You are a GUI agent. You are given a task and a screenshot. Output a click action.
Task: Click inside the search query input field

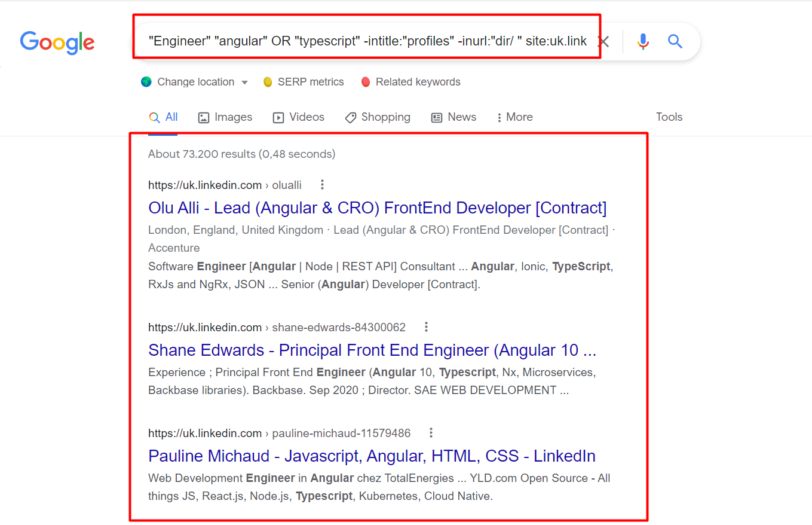point(367,41)
